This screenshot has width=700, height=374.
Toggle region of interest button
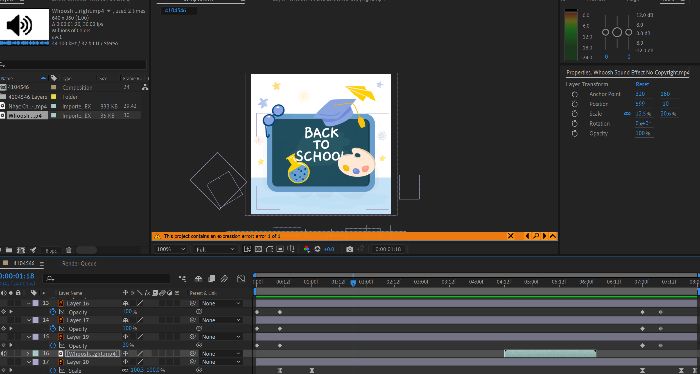[280, 249]
